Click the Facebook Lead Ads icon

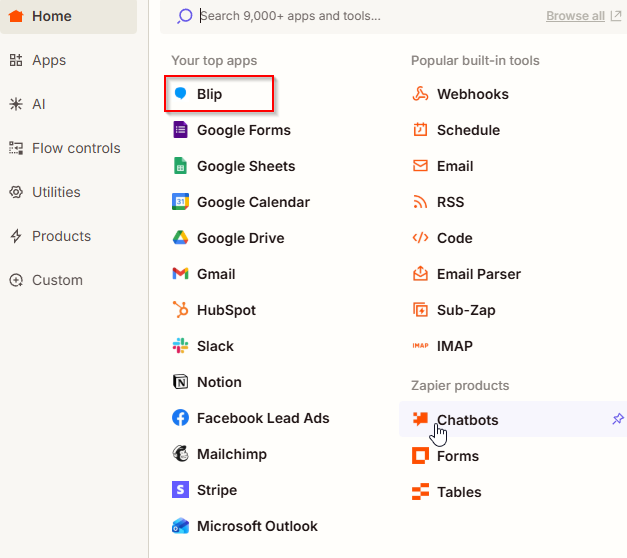pyautogui.click(x=180, y=418)
